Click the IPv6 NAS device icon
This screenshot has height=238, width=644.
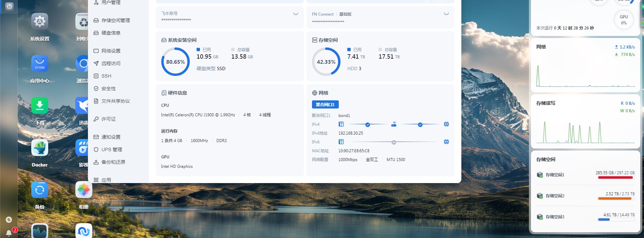341,142
